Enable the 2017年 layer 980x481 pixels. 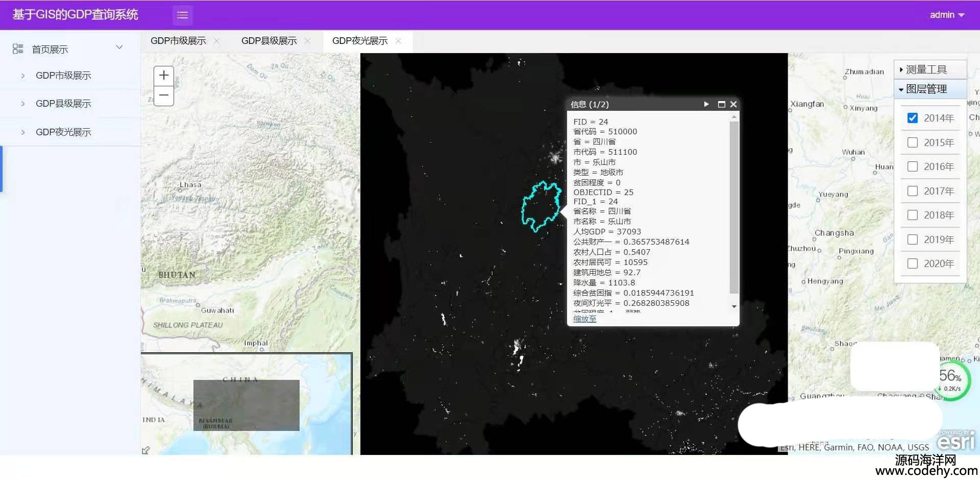tap(913, 191)
